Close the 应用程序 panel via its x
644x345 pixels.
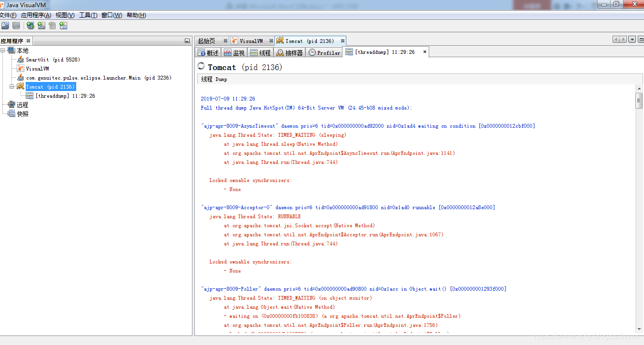28,41
